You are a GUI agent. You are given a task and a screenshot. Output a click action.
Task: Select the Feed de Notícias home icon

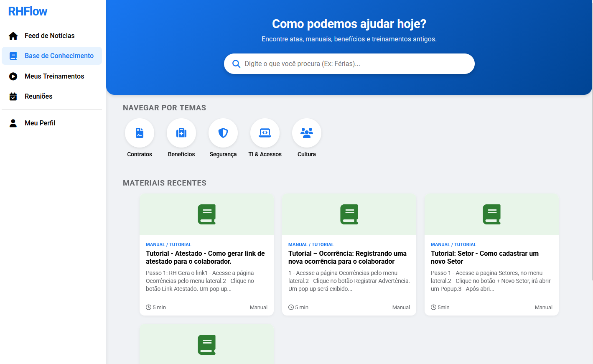[x=13, y=36]
